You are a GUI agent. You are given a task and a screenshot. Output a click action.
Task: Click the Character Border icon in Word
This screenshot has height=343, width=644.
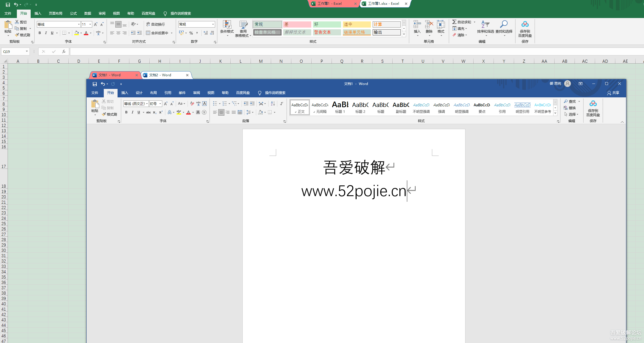(x=204, y=104)
